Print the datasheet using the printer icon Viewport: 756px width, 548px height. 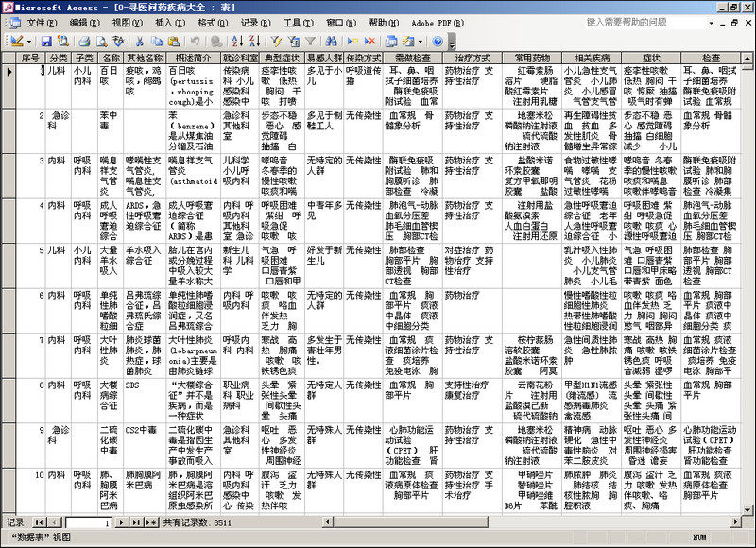tap(84, 42)
